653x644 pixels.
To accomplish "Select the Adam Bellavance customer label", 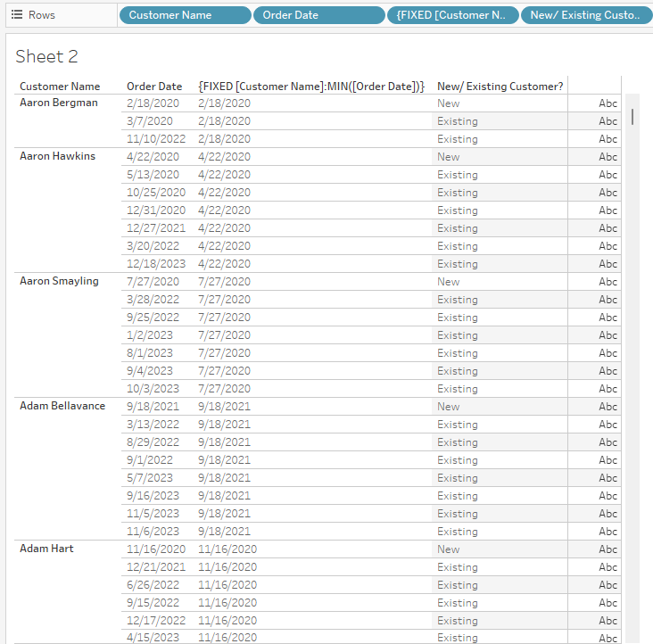I will pos(62,406).
